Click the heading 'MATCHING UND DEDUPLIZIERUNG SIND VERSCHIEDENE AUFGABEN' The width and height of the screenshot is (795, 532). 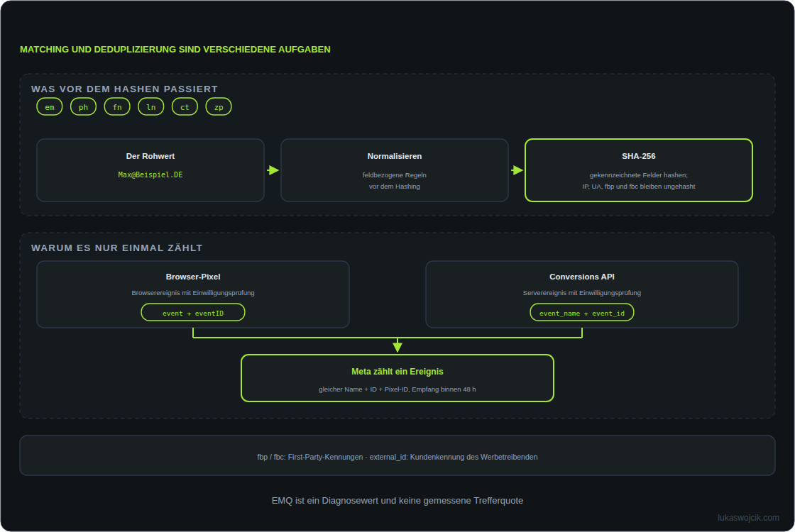coord(175,50)
